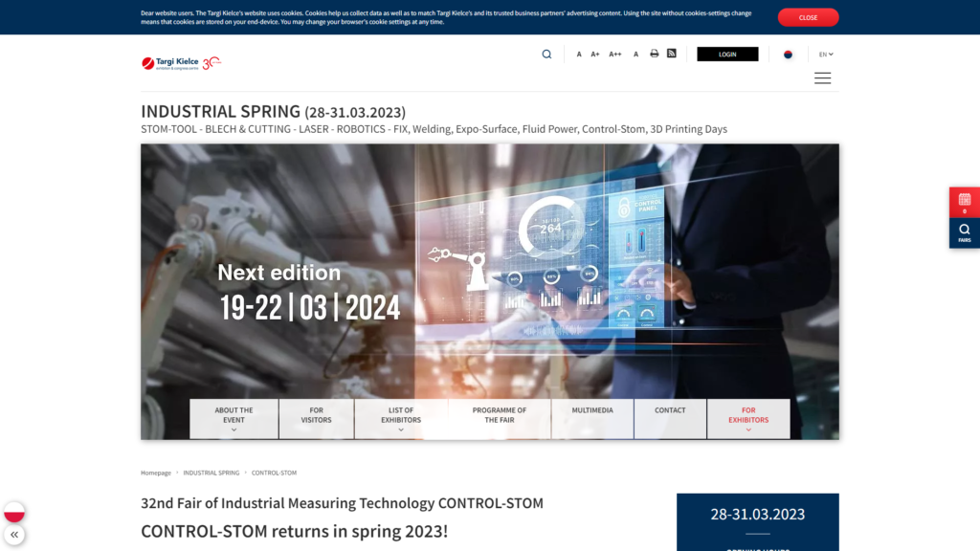The image size is (980, 551).
Task: Expand the FOR EXHIBITORS menu
Action: pyautogui.click(x=748, y=419)
